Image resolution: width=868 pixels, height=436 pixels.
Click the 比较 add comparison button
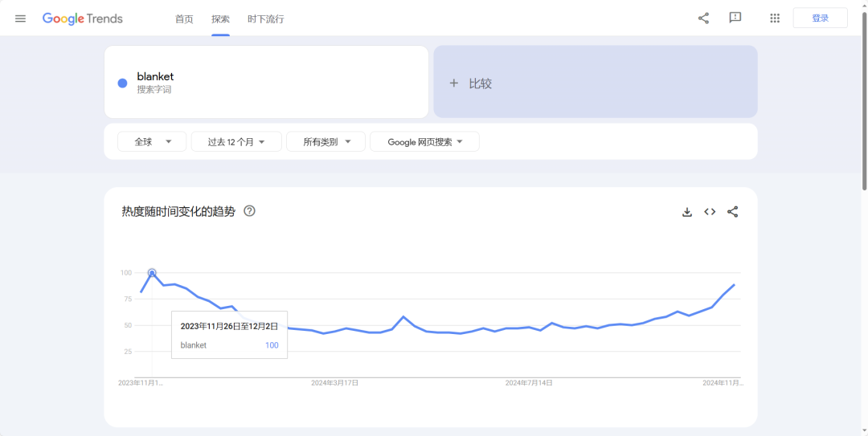tap(595, 83)
